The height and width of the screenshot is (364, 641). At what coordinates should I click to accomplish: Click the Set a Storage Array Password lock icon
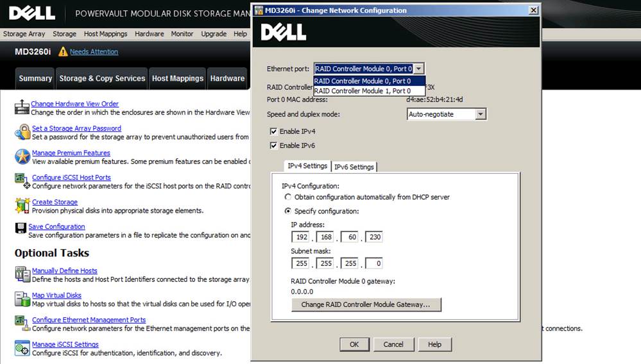[22, 132]
